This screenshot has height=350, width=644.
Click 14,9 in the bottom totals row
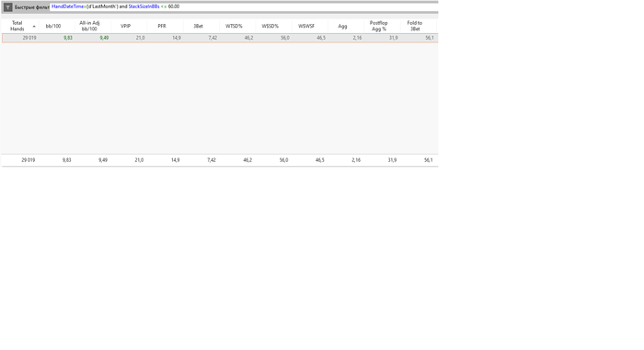(176, 160)
